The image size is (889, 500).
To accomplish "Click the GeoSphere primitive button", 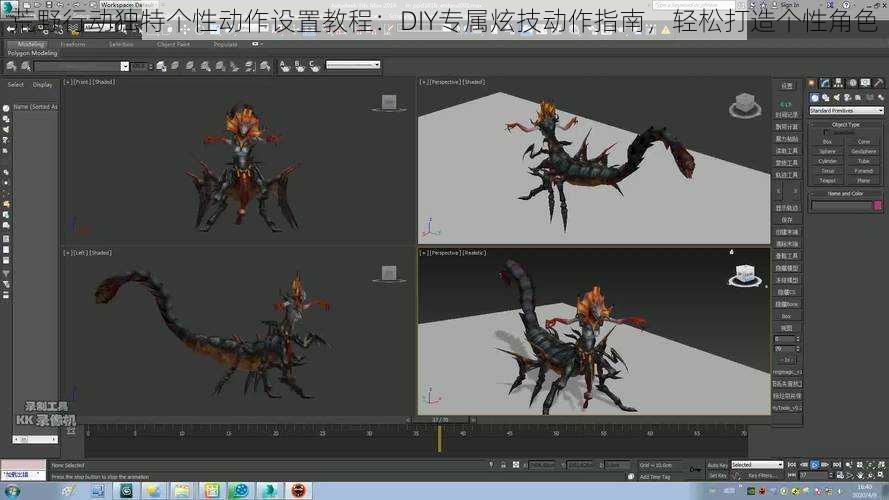I will tap(863, 151).
